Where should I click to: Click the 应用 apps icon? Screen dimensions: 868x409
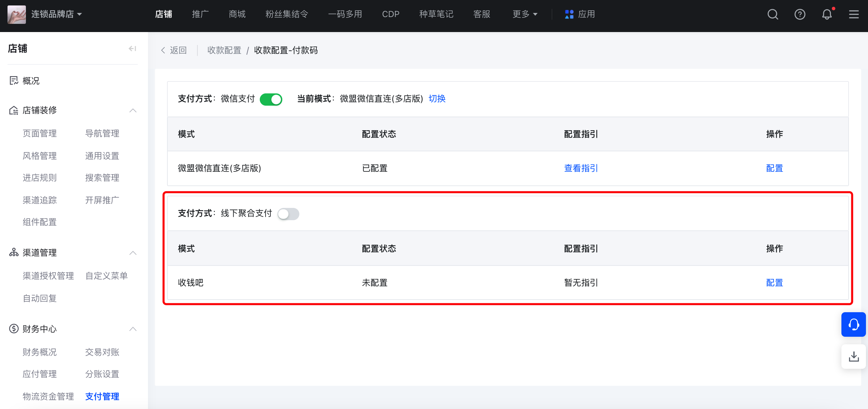coord(569,14)
